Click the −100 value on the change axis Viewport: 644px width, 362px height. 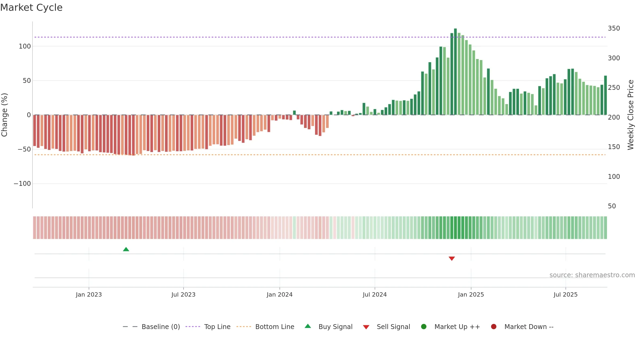(x=22, y=184)
